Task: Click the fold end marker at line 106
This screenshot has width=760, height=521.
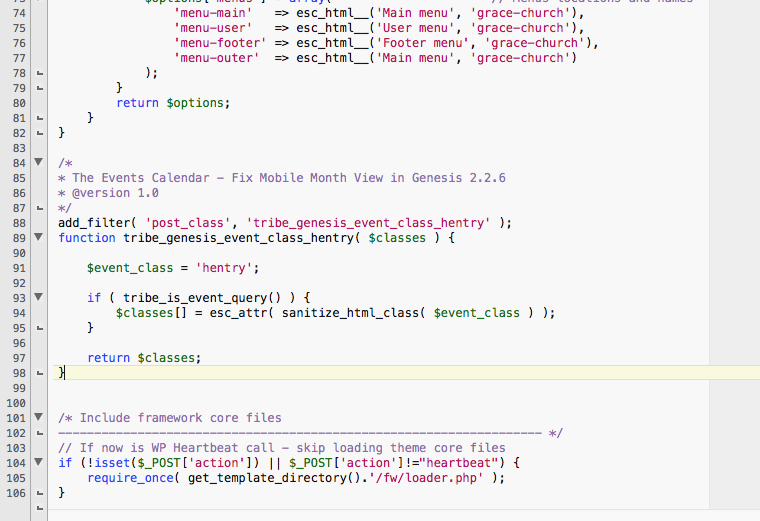Action: (x=39, y=493)
